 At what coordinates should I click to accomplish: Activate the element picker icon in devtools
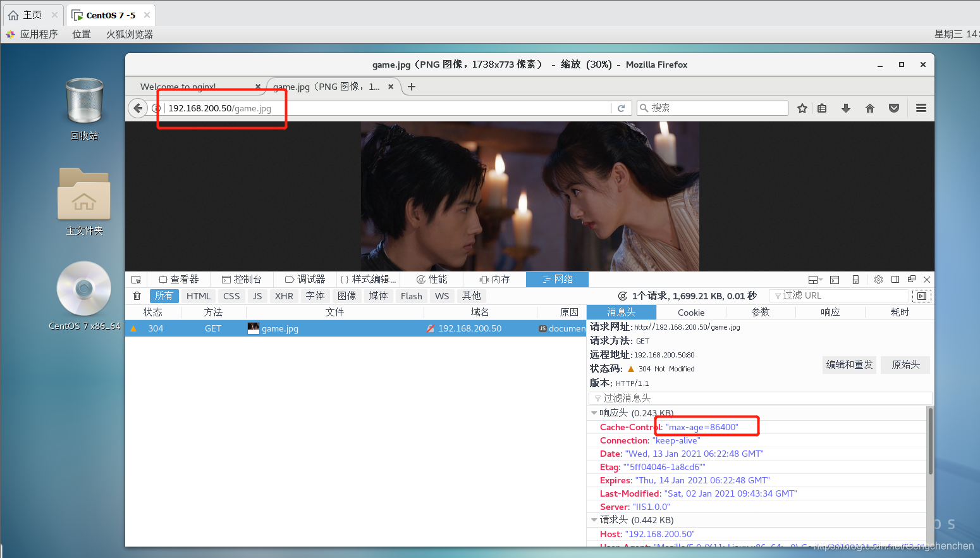(136, 280)
